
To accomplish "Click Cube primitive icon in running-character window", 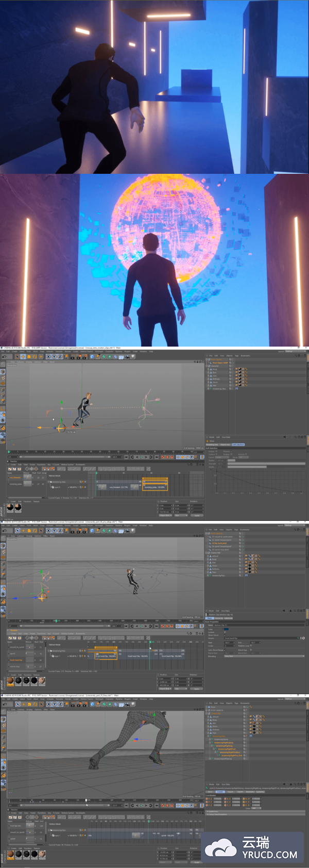I will [x=92, y=356].
